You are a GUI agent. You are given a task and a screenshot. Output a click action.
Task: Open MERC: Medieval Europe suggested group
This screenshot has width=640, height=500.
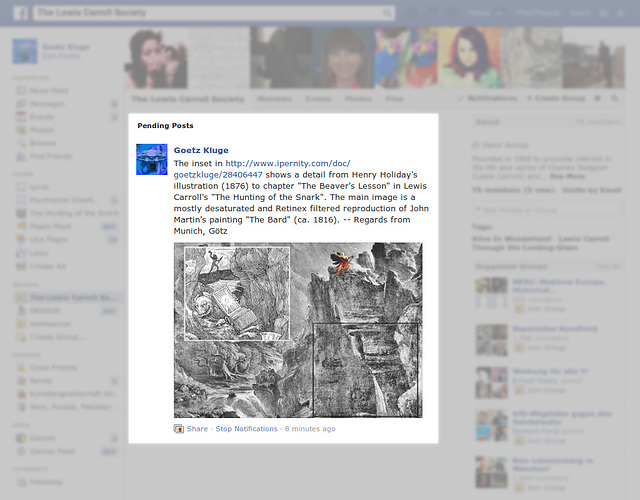click(x=558, y=286)
